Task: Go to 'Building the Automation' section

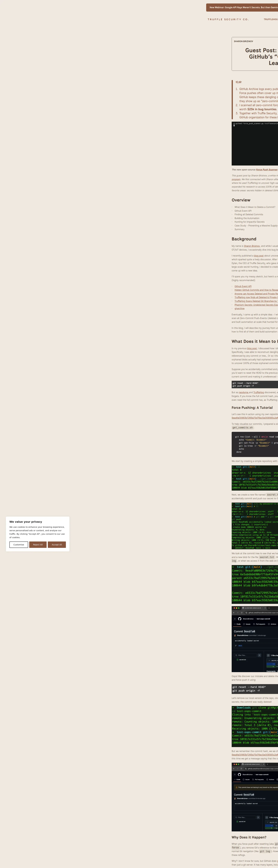Action: pos(247,218)
